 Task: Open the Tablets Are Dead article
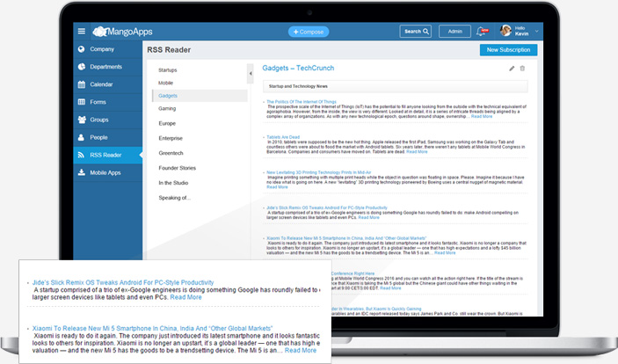coord(283,137)
